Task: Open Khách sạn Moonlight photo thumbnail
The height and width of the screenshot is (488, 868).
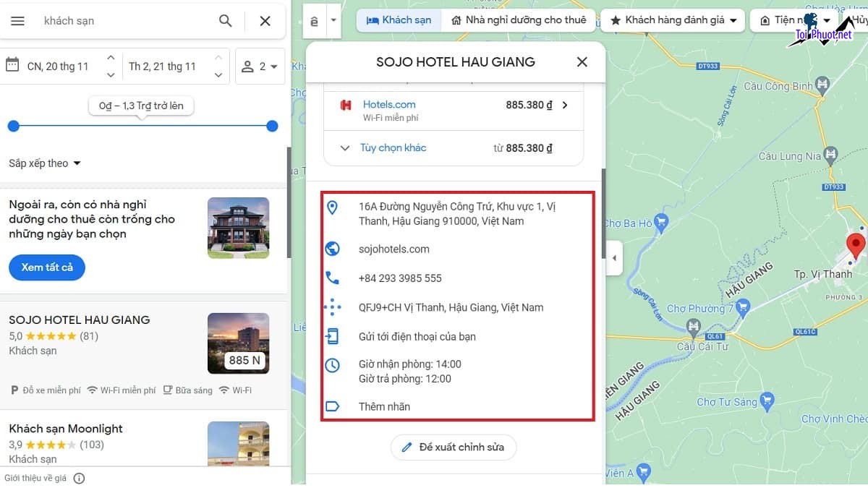Action: point(238,443)
